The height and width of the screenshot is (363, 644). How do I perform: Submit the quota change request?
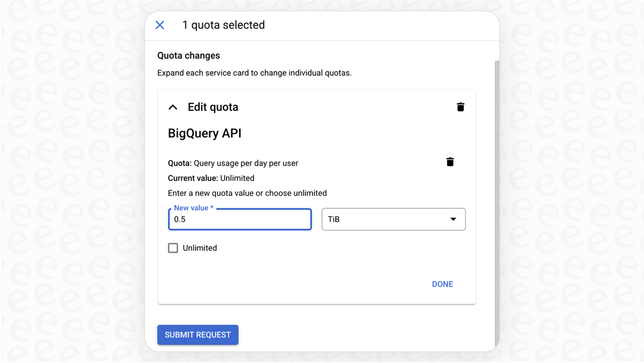point(197,334)
